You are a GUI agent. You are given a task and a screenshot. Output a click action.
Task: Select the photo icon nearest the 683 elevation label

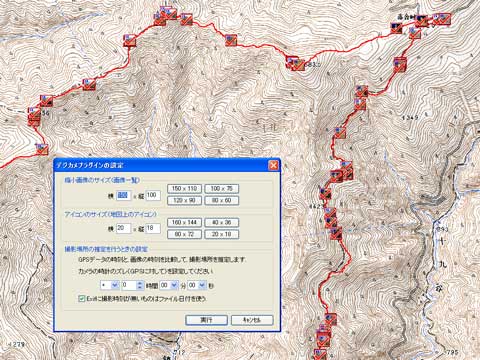298,65
